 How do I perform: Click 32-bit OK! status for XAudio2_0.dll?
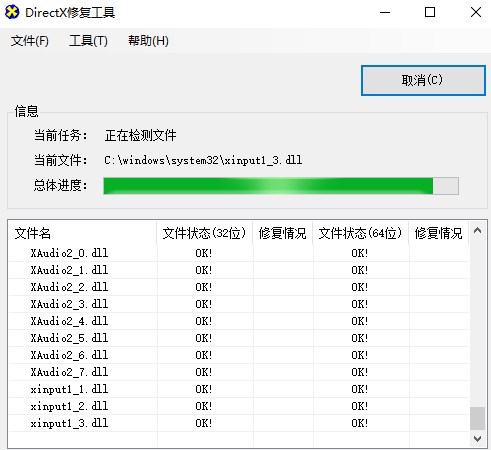click(204, 253)
